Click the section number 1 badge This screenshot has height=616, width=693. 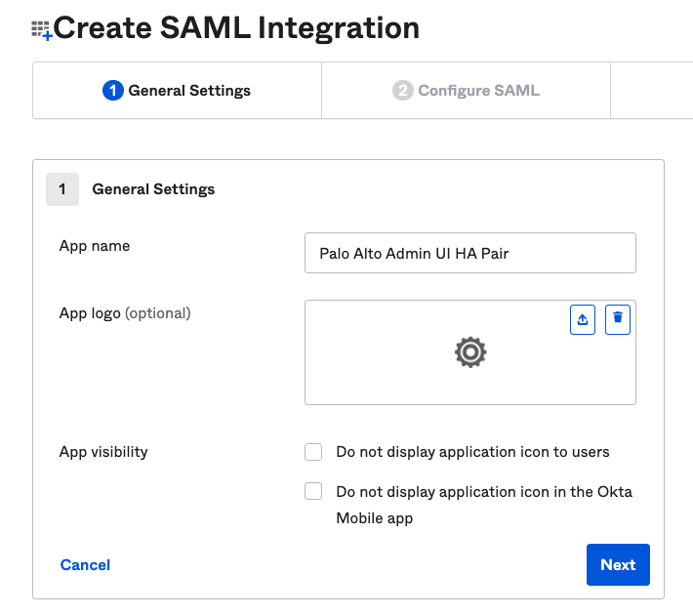click(x=62, y=189)
